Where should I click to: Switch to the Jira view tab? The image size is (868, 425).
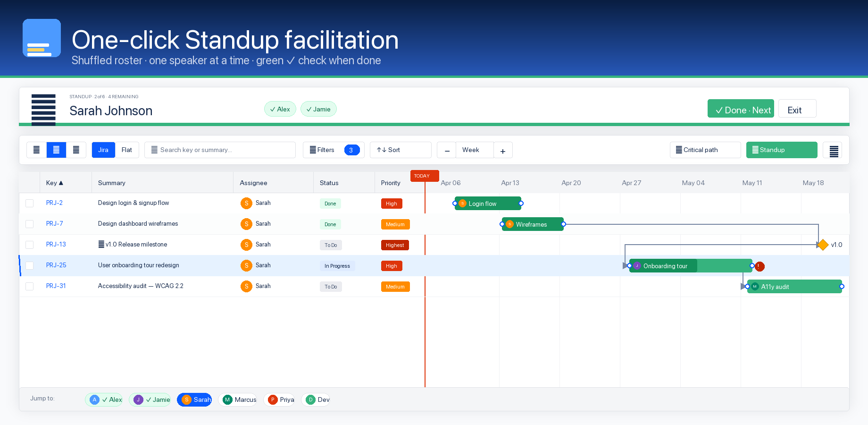103,150
